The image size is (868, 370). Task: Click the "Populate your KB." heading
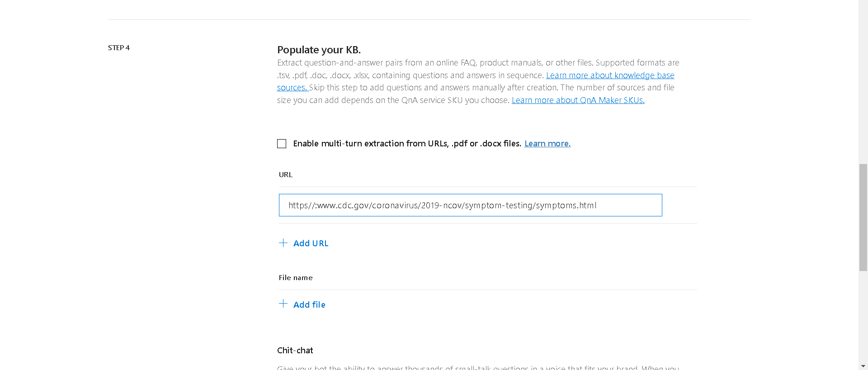(x=318, y=50)
